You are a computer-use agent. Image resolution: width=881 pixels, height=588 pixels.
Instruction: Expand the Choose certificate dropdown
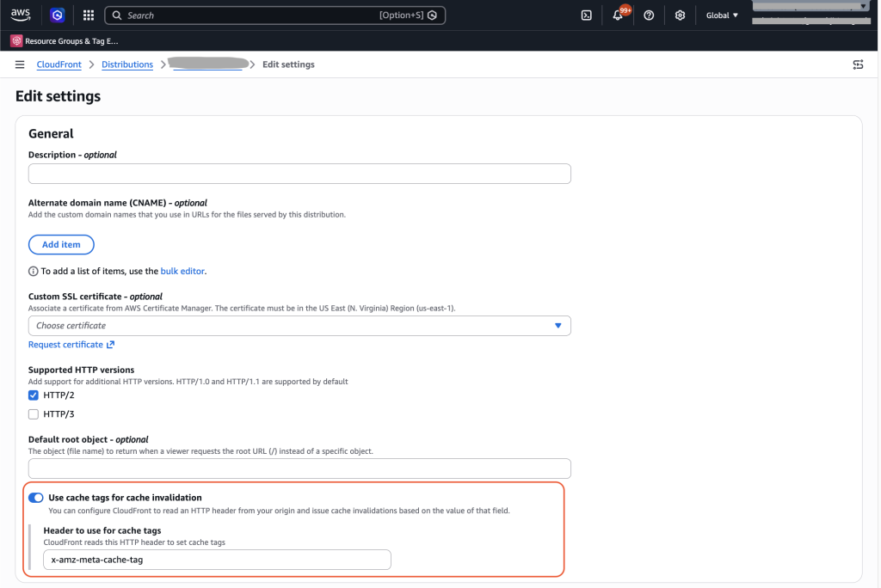coord(299,326)
